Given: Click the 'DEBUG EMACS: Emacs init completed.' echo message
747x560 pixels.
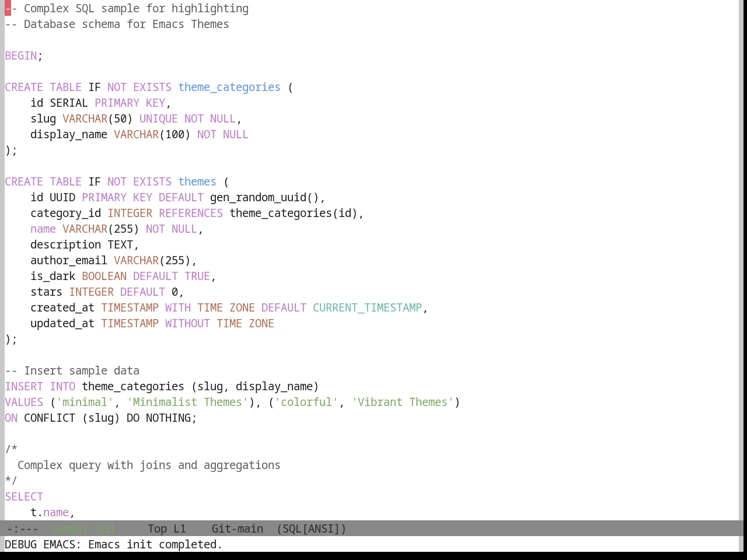Looking at the screenshot, I should pos(114,544).
